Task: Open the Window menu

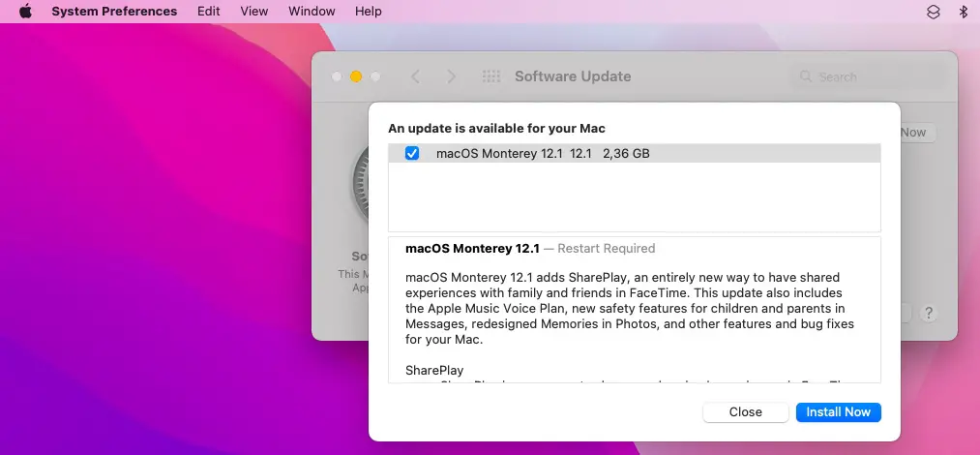Action: (x=312, y=12)
